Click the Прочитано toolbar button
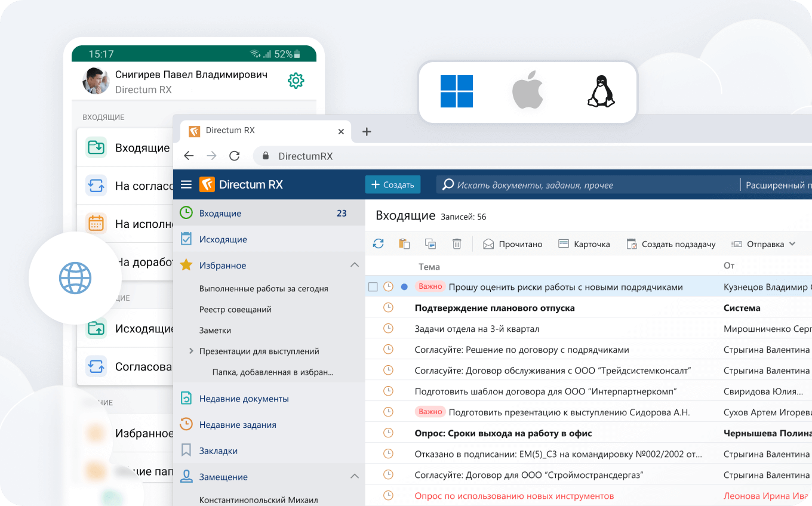The height and width of the screenshot is (506, 812). tap(513, 244)
